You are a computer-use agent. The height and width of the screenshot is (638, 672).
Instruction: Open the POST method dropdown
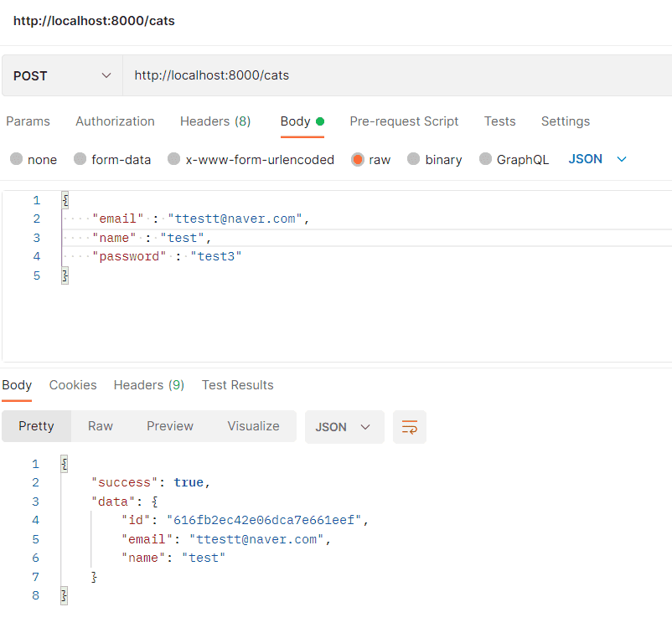pyautogui.click(x=62, y=75)
